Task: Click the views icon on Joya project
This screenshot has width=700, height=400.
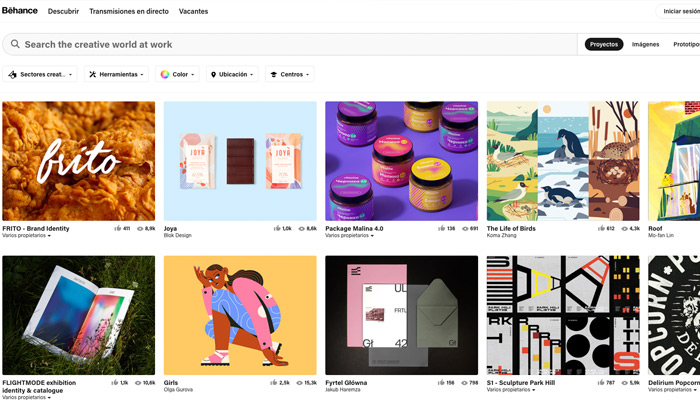Action: pyautogui.click(x=301, y=229)
